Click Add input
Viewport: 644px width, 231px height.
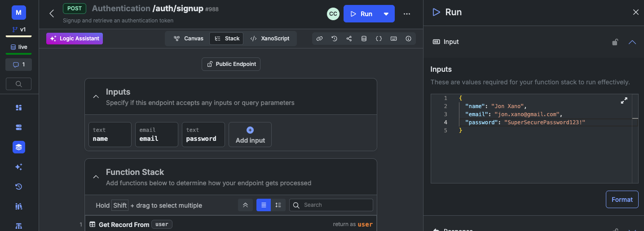[250, 135]
